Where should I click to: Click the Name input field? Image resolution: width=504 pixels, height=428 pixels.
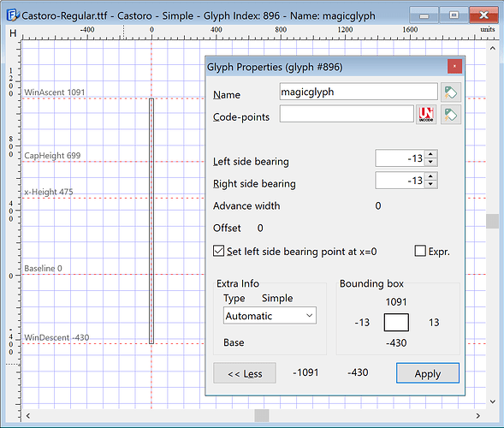click(x=359, y=92)
